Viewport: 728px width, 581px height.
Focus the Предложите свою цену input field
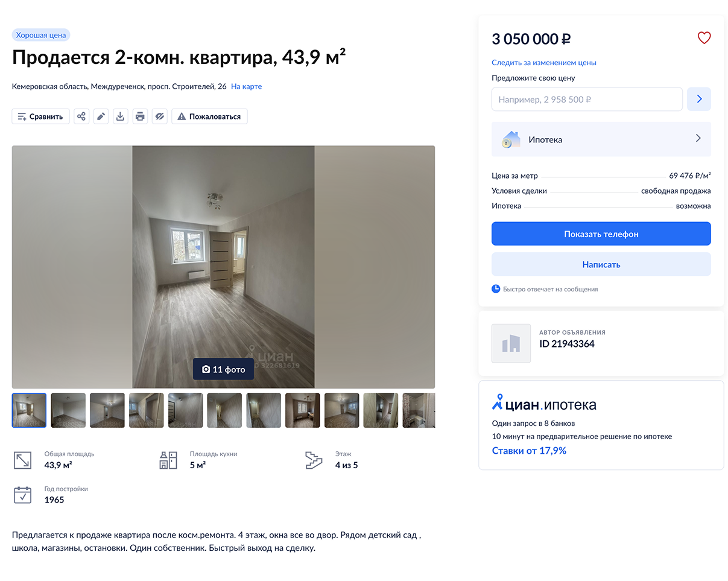coord(587,99)
